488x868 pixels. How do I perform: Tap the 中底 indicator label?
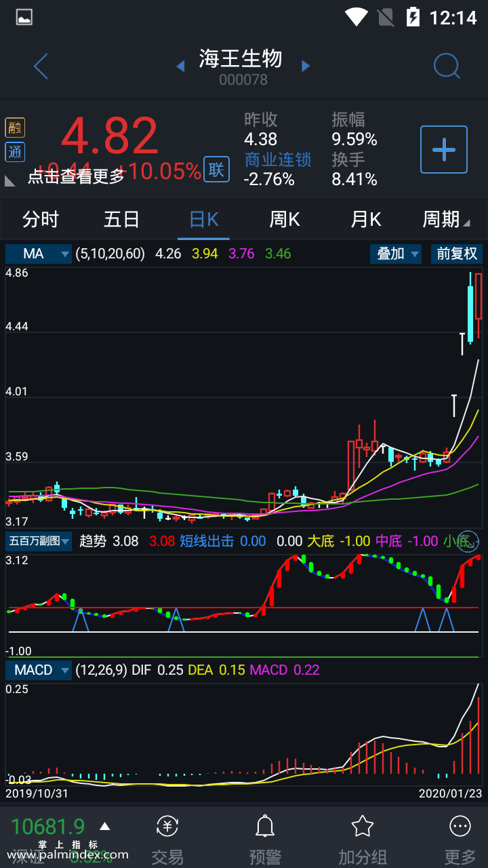(389, 541)
